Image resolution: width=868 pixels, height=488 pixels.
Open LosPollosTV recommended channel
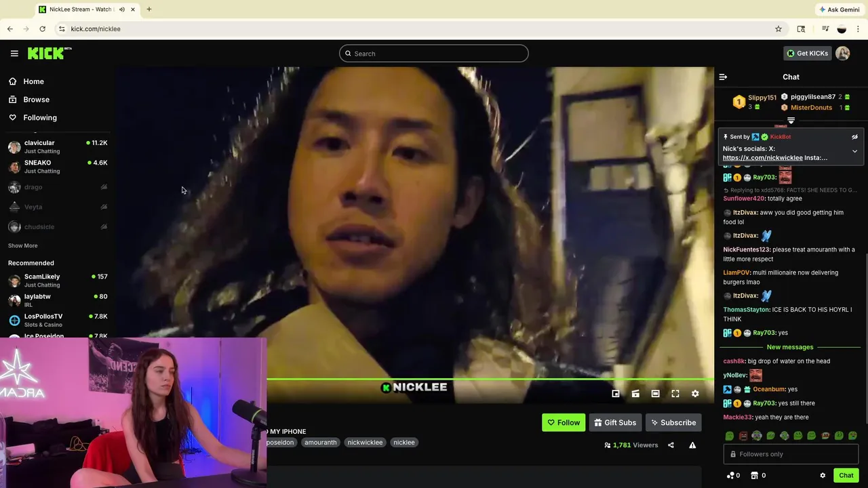pos(58,320)
